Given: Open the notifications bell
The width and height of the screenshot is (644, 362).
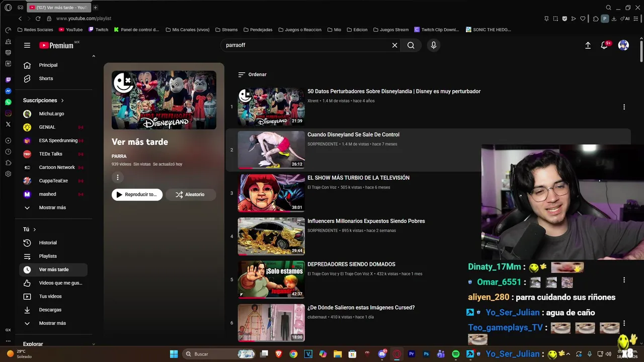Looking at the screenshot, I should 605,45.
